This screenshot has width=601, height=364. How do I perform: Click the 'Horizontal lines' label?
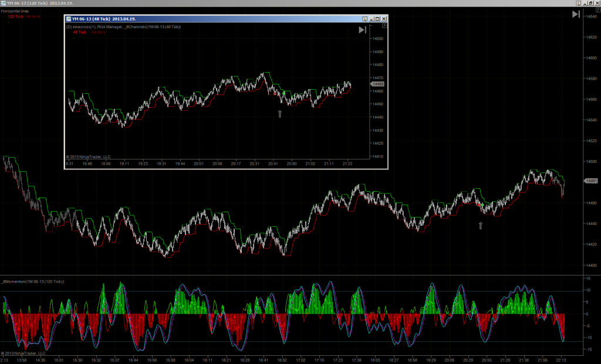[x=15, y=11]
